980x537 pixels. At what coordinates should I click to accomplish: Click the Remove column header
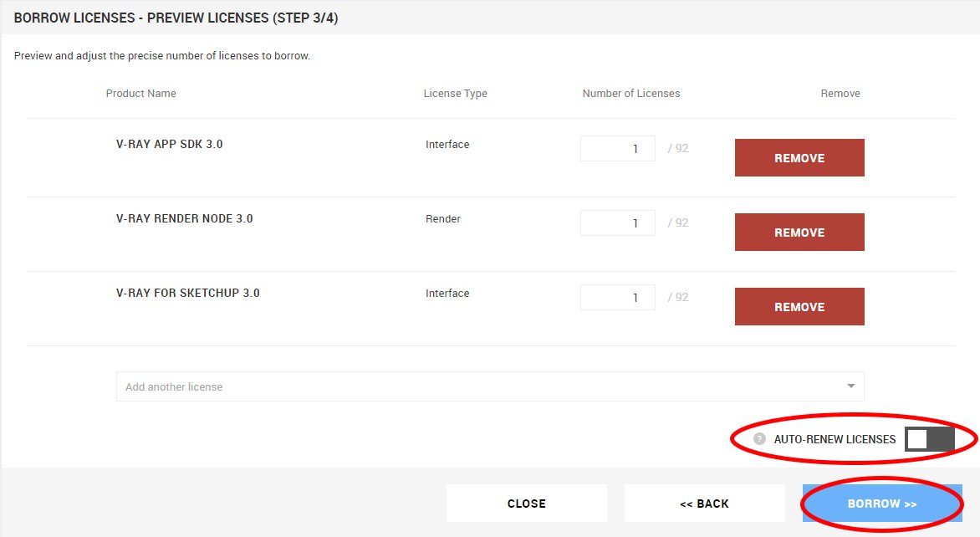(840, 93)
